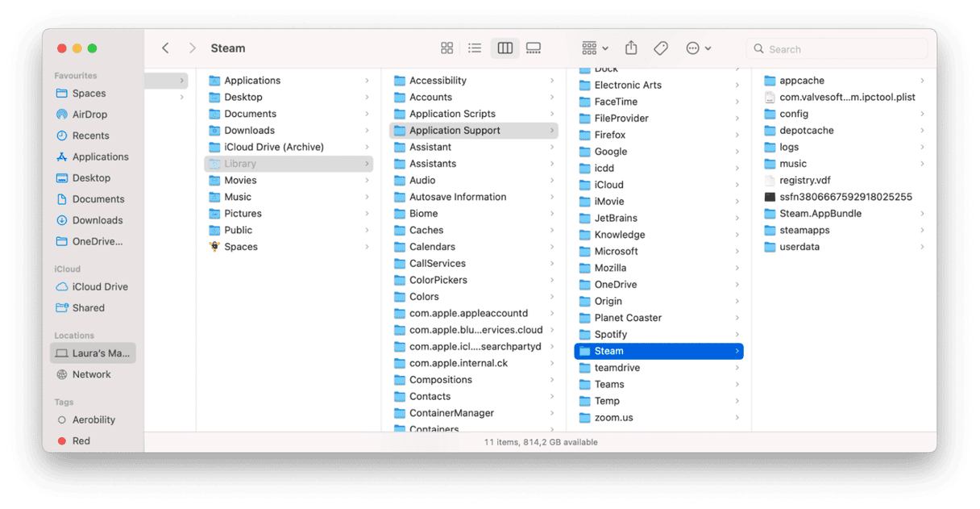The width and height of the screenshot is (980, 509).
Task: Open the grouping options dropdown
Action: click(593, 48)
